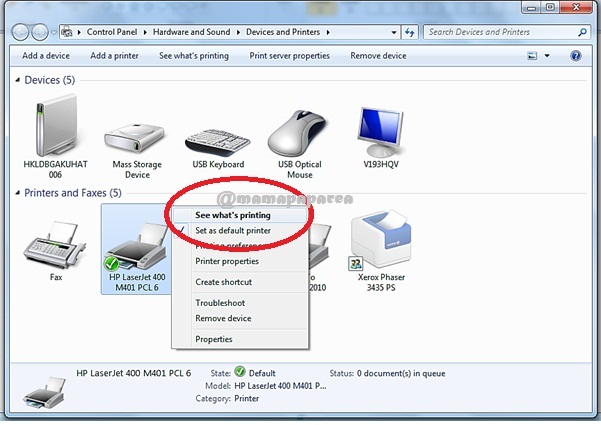Select the Mass Storage Device icon
601x425 pixels.
click(135, 138)
